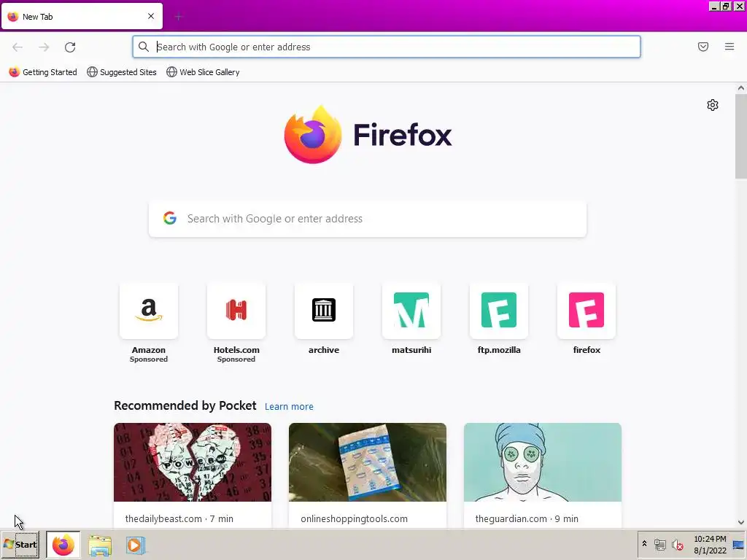747x560 pixels.
Task: Click the Firefox logo on page
Action: click(368, 135)
